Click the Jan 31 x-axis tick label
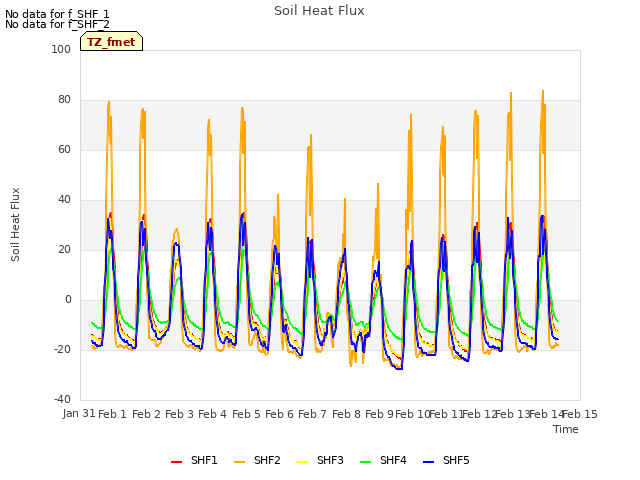Image resolution: width=640 pixels, height=480 pixels. click(79, 413)
